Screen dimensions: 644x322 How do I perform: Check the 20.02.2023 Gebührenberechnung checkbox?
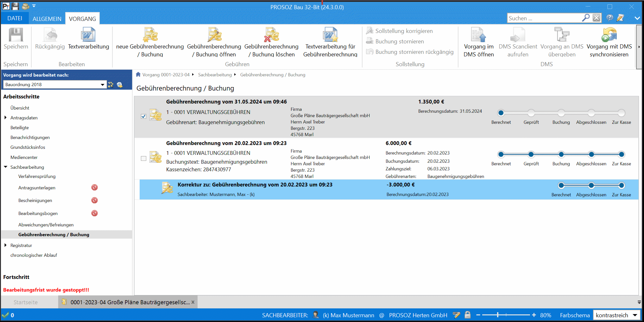coord(143,158)
